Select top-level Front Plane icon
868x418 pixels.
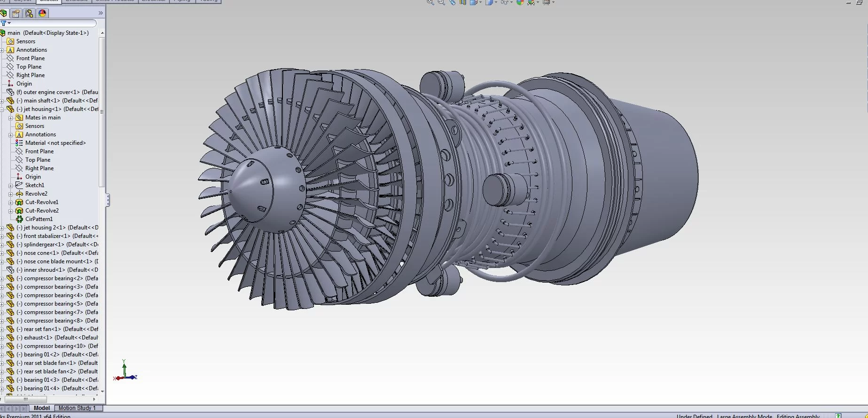(x=10, y=58)
